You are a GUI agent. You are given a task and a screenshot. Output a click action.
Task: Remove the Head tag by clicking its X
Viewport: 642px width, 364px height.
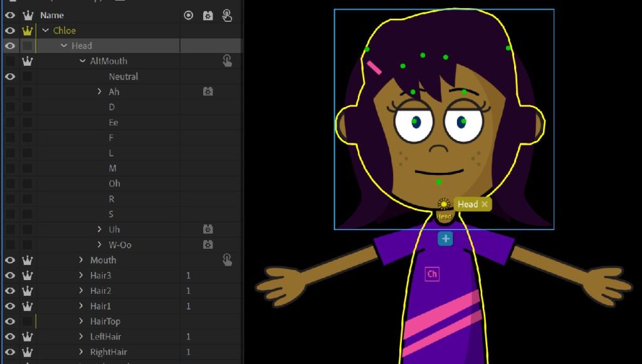[x=485, y=204]
